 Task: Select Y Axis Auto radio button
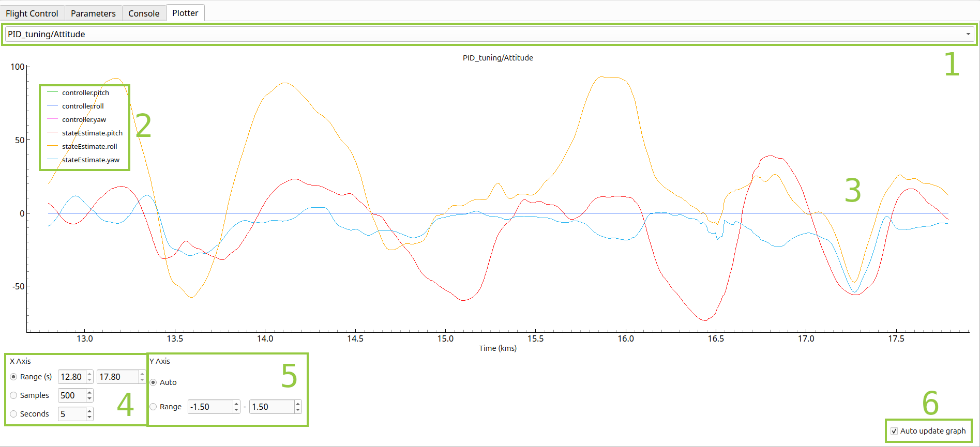(154, 382)
